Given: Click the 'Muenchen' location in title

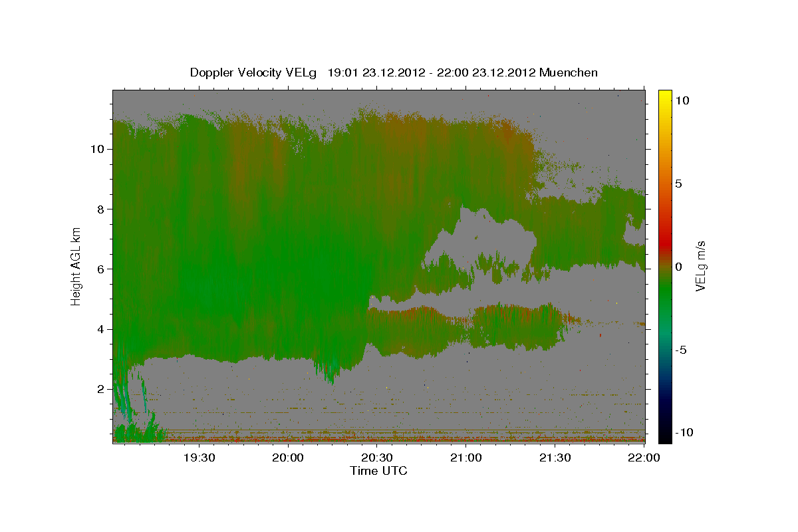Looking at the screenshot, I should (569, 72).
